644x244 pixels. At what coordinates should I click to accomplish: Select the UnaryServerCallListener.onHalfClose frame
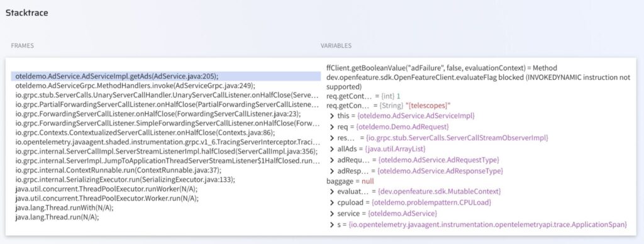coord(166,95)
